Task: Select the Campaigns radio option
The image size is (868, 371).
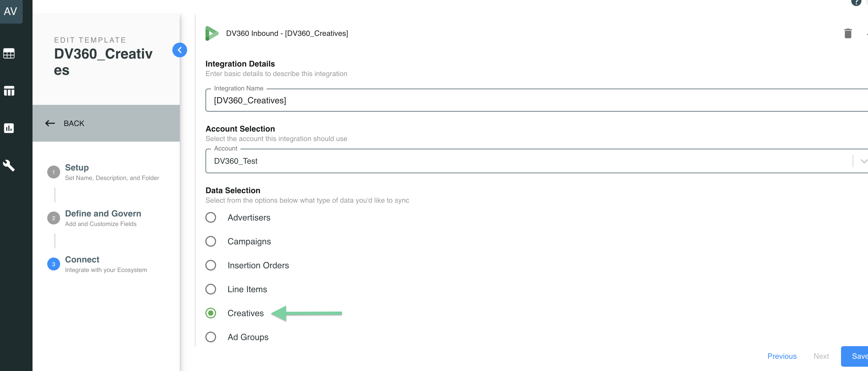Action: click(x=211, y=241)
